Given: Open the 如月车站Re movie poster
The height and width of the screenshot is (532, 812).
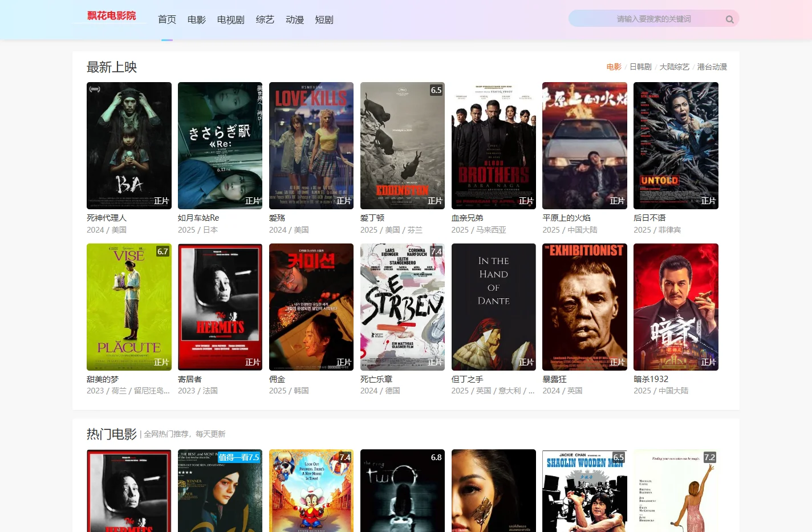Looking at the screenshot, I should tap(220, 145).
